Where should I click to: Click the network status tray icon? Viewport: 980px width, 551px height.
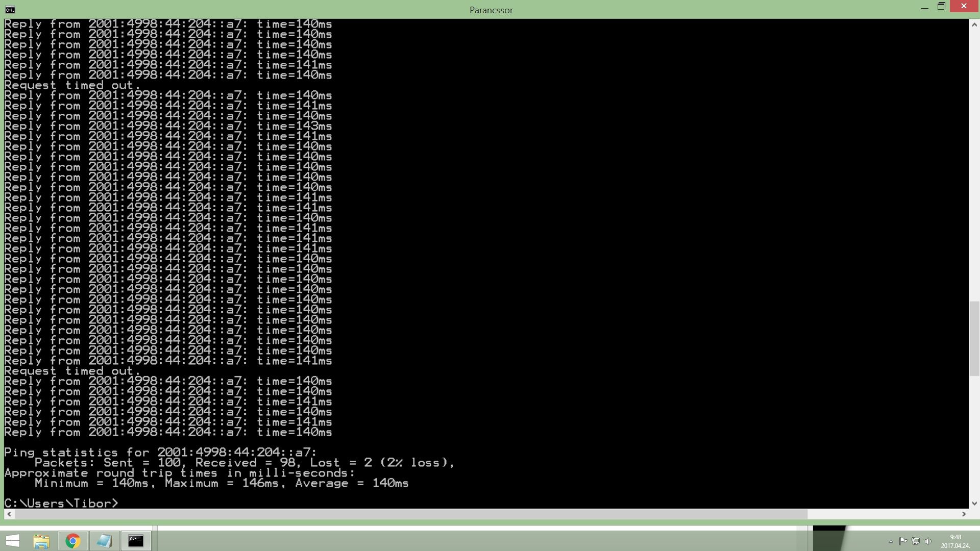coord(916,541)
